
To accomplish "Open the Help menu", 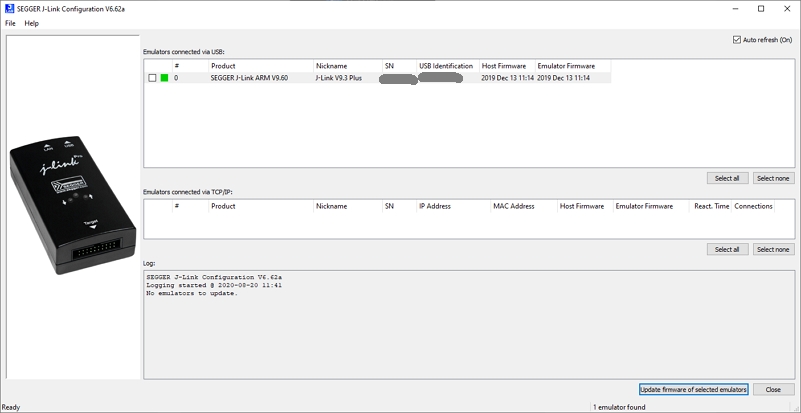I will pos(32,23).
